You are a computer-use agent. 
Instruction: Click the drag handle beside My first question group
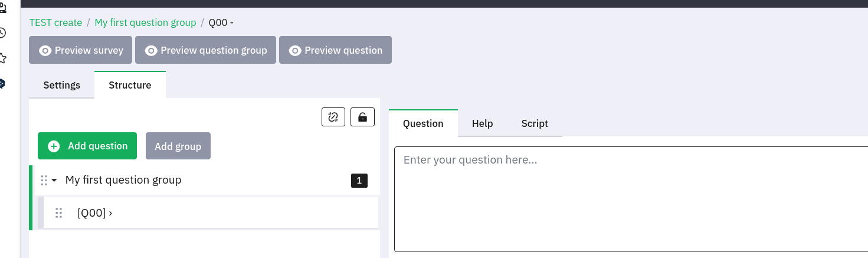click(x=44, y=180)
